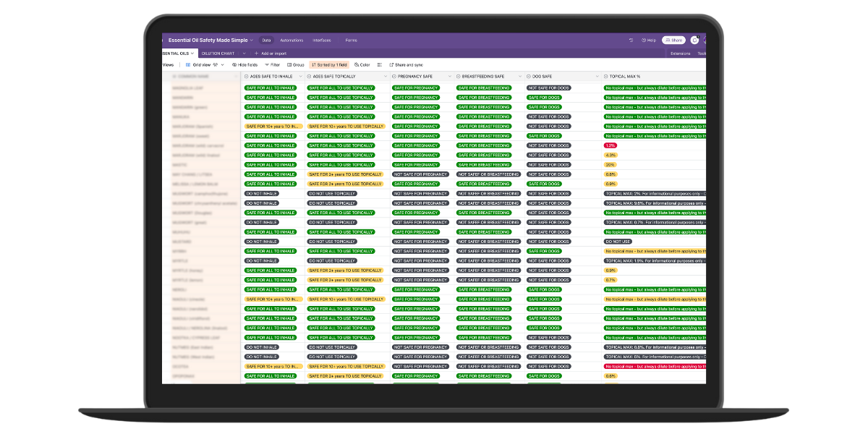This screenshot has height=434, width=868.
Task: Toggle the Views sidebar
Action: [x=168, y=64]
